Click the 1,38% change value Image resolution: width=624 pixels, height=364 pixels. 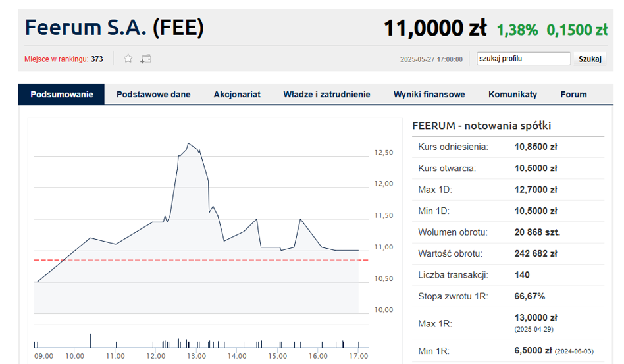pyautogui.click(x=517, y=30)
